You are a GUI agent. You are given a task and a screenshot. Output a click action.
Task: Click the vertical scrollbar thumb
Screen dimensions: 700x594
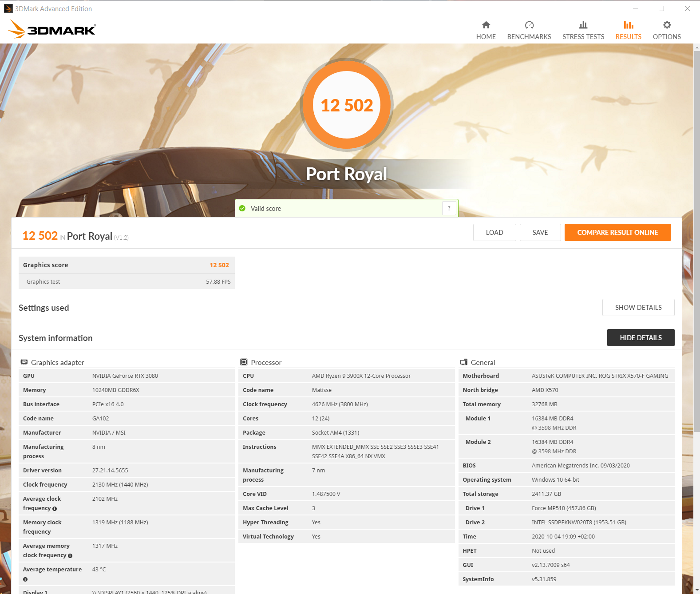click(x=696, y=241)
